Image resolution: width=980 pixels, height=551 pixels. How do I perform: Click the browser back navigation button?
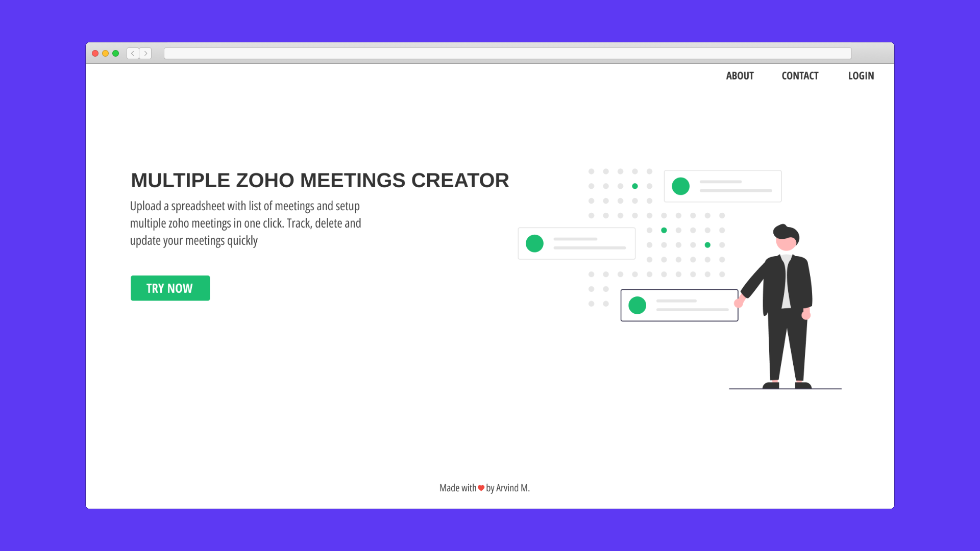[133, 53]
